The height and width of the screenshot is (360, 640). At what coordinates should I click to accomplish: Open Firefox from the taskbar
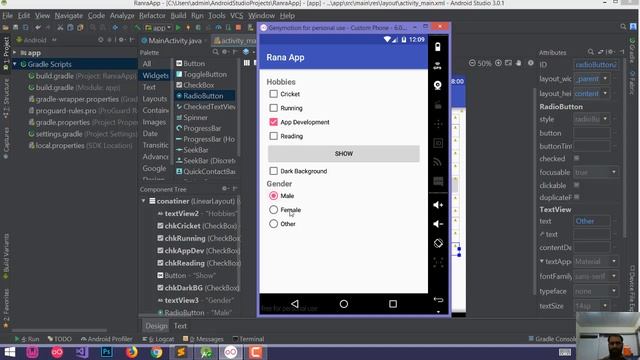pos(131,352)
